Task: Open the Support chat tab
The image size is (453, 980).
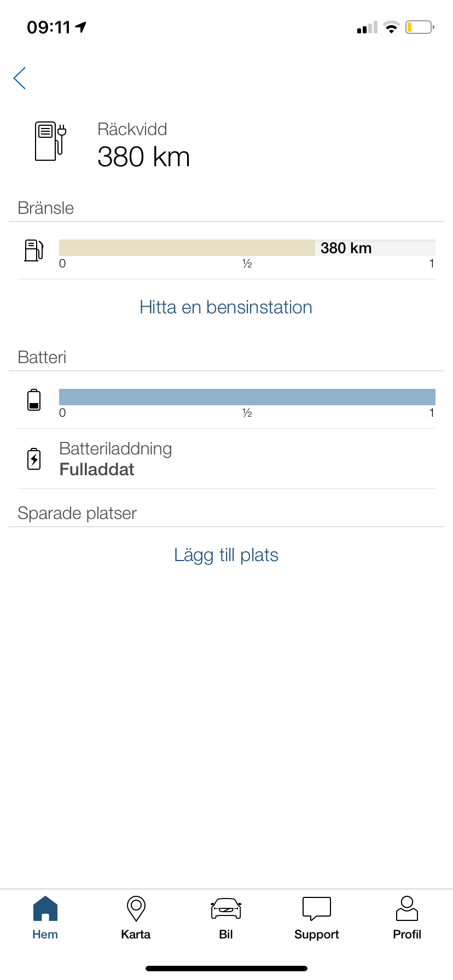Action: coord(317,919)
